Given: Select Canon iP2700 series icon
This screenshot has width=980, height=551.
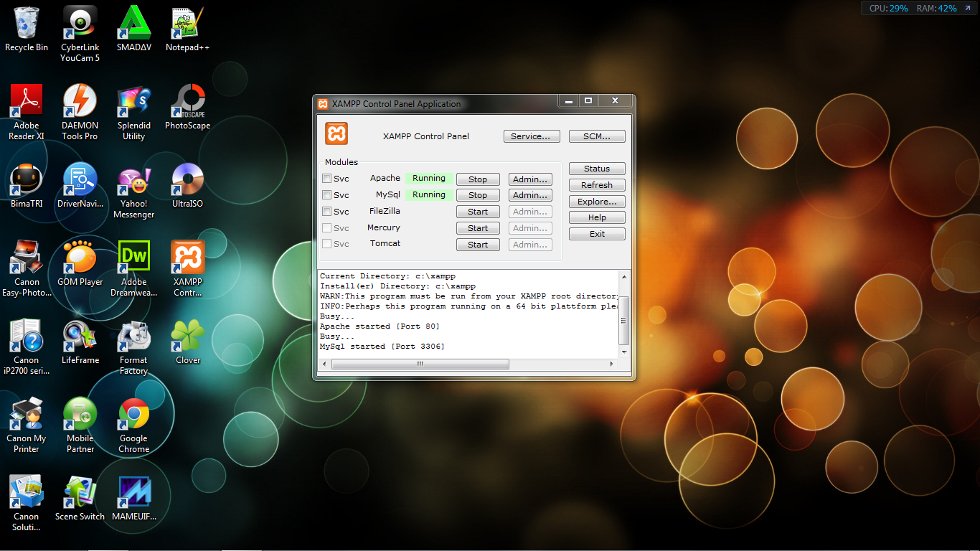Looking at the screenshot, I should (27, 347).
